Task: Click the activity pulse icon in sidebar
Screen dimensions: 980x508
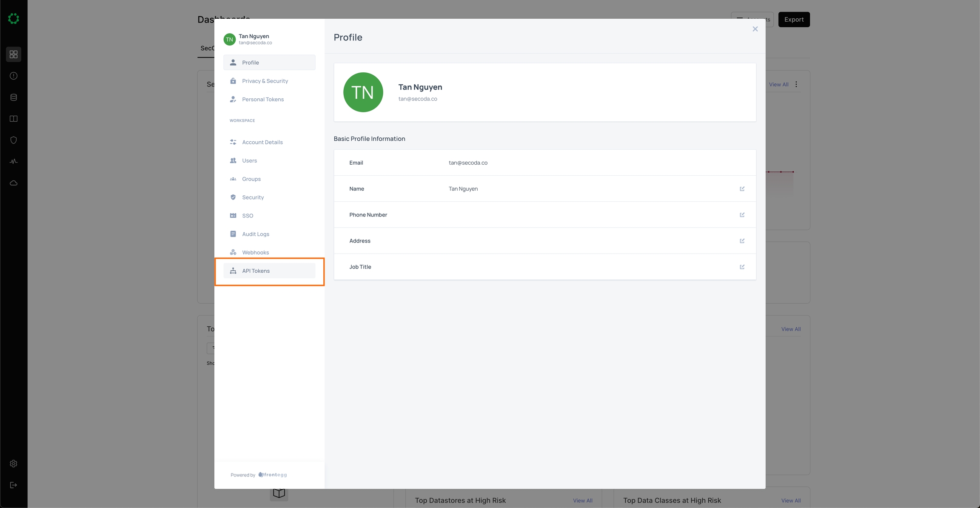Action: click(x=14, y=162)
